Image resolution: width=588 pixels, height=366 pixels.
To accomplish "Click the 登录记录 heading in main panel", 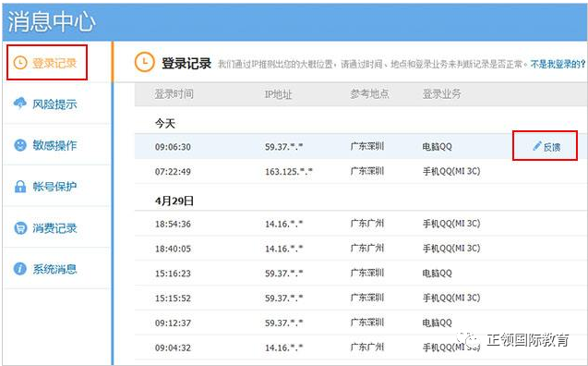I will [186, 63].
